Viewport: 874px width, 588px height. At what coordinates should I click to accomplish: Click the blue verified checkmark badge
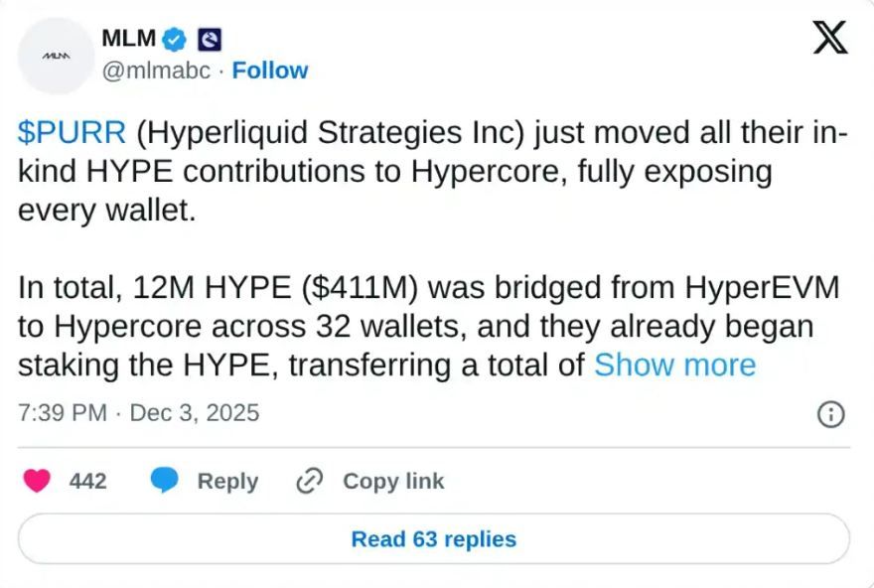coord(176,40)
